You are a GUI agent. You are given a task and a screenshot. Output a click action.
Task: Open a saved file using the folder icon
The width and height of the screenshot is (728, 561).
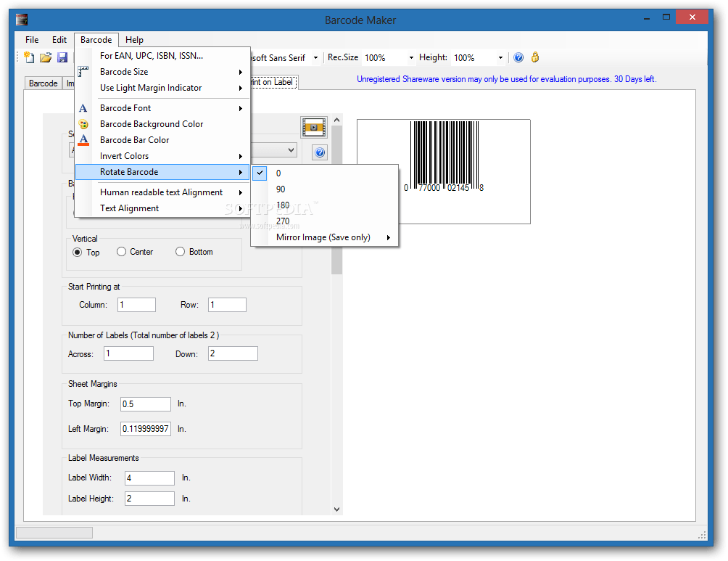tap(45, 57)
